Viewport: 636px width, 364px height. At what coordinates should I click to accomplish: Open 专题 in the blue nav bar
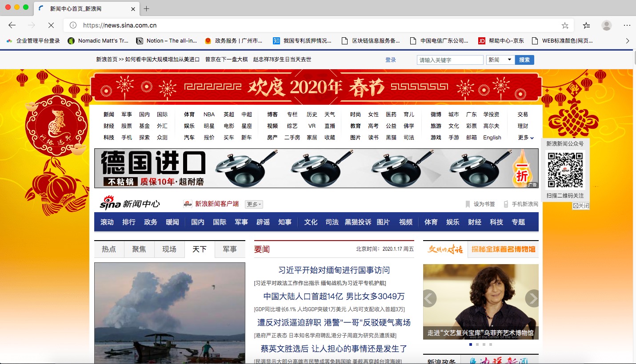click(x=518, y=222)
